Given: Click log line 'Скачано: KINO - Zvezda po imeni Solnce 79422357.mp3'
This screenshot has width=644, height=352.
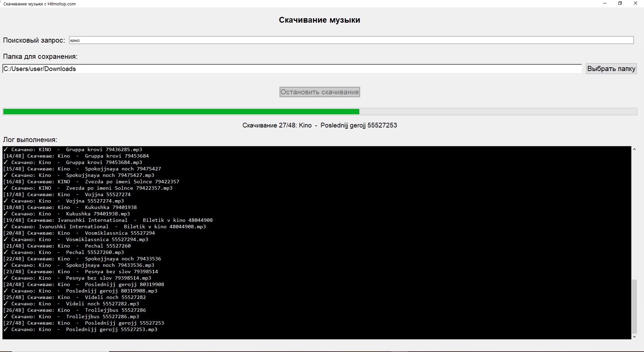Looking at the screenshot, I should pyautogui.click(x=88, y=188).
